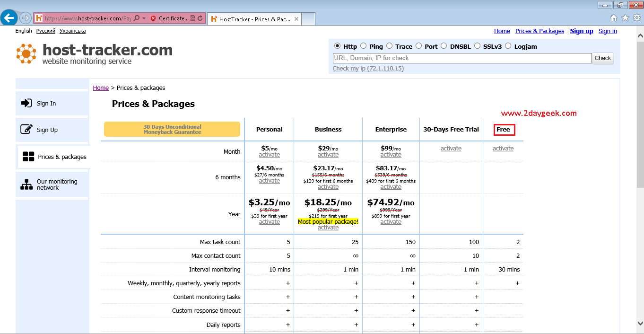644x334 pixels.
Task: Activate the Free plan
Action: pyautogui.click(x=503, y=149)
